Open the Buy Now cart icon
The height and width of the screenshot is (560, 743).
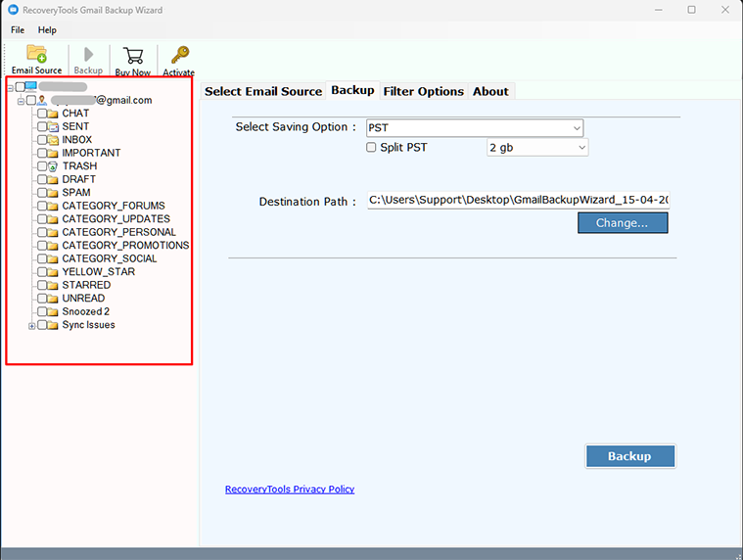[133, 56]
